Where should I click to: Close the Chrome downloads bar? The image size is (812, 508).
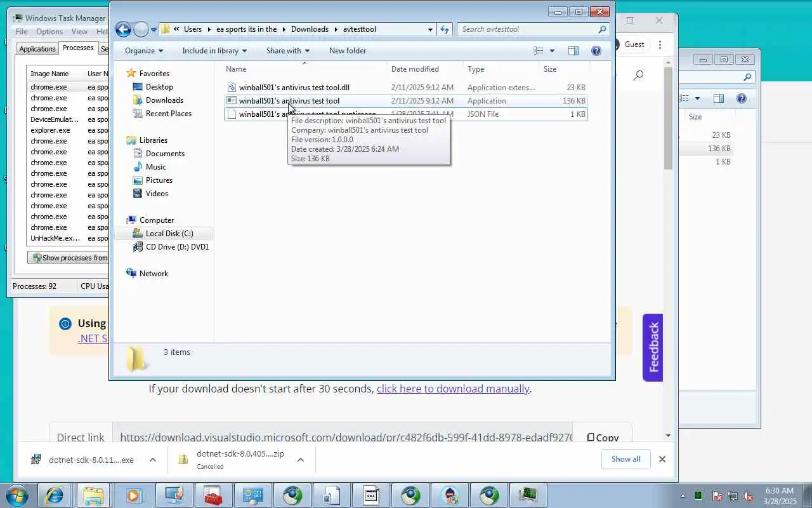662,459
